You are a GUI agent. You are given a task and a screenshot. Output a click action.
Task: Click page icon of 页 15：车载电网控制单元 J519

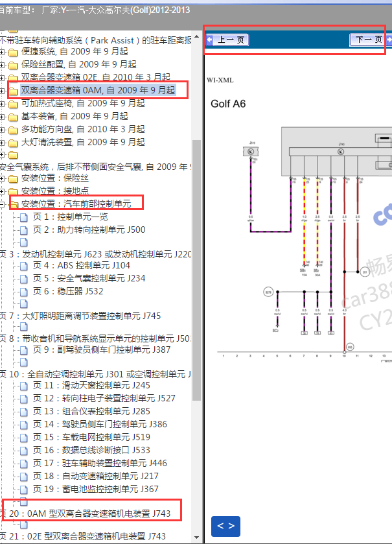tap(24, 438)
